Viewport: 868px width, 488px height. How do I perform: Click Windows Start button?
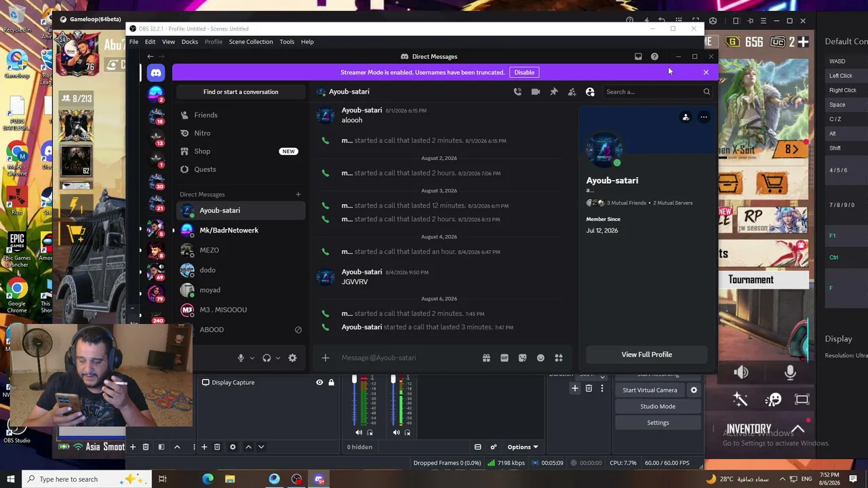[x=10, y=479]
